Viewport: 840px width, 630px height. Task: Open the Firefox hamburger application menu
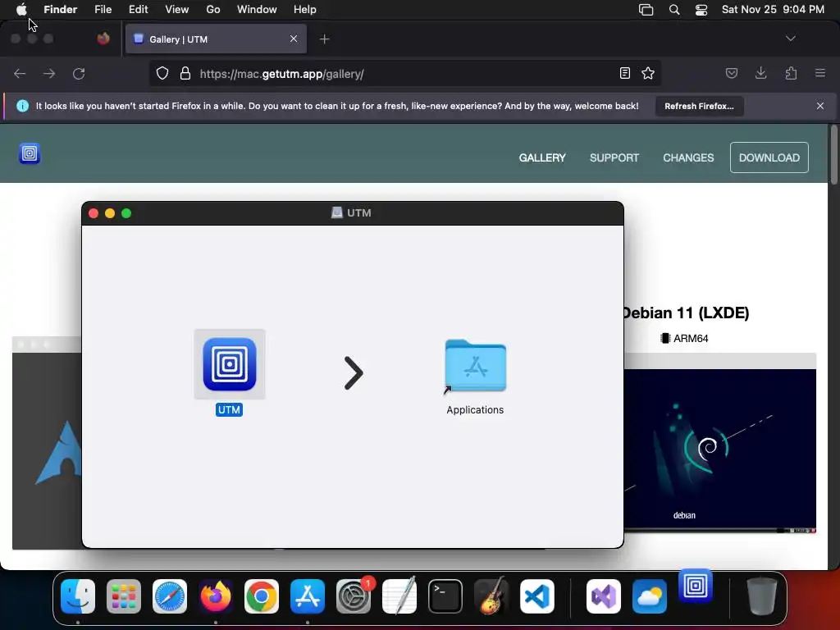819,73
